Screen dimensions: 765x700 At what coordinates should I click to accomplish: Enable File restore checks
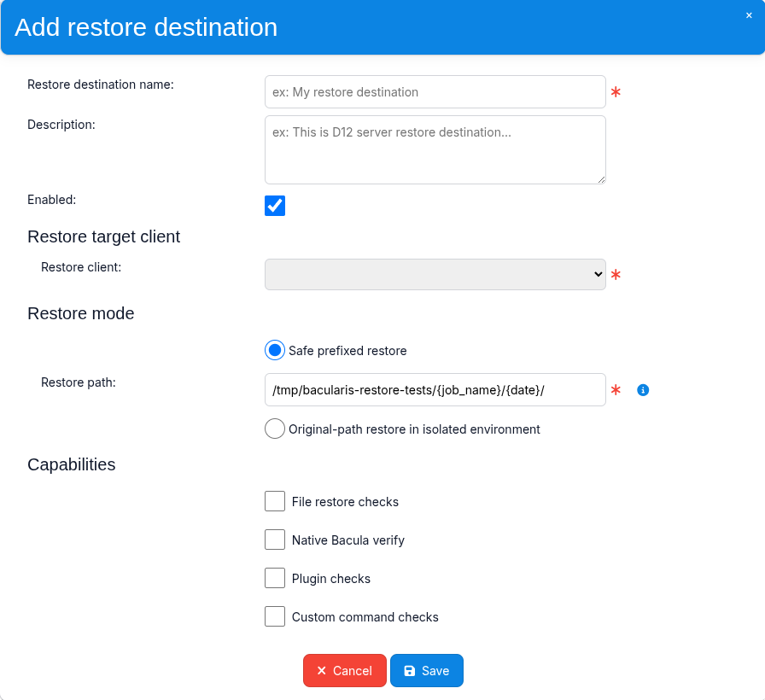pos(275,501)
